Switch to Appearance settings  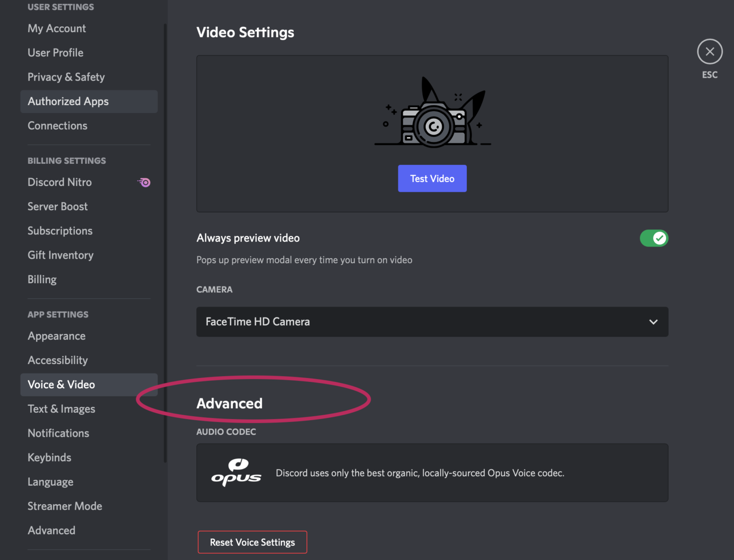89,336
